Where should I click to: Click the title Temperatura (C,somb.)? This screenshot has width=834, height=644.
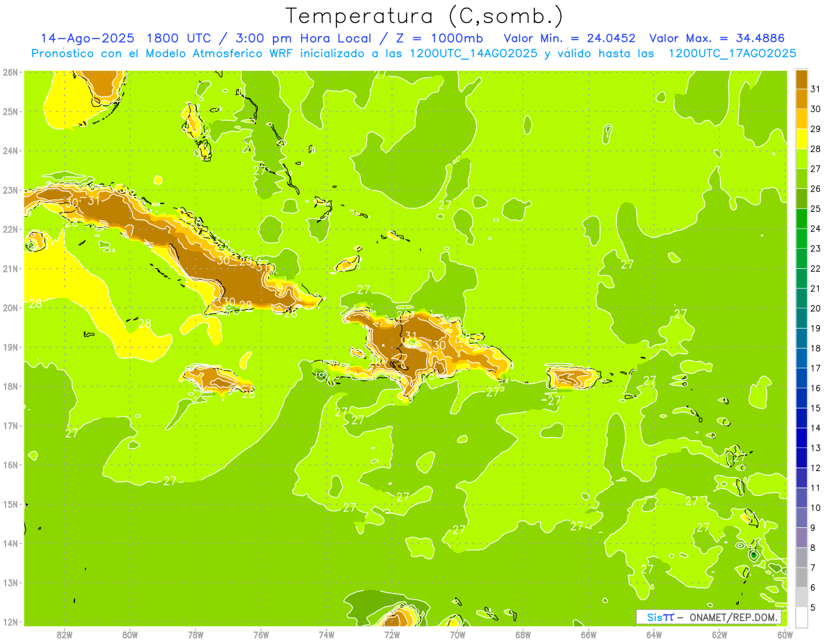pos(424,16)
